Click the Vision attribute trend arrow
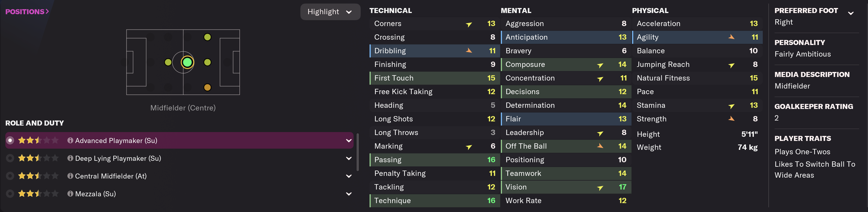 (x=600, y=187)
